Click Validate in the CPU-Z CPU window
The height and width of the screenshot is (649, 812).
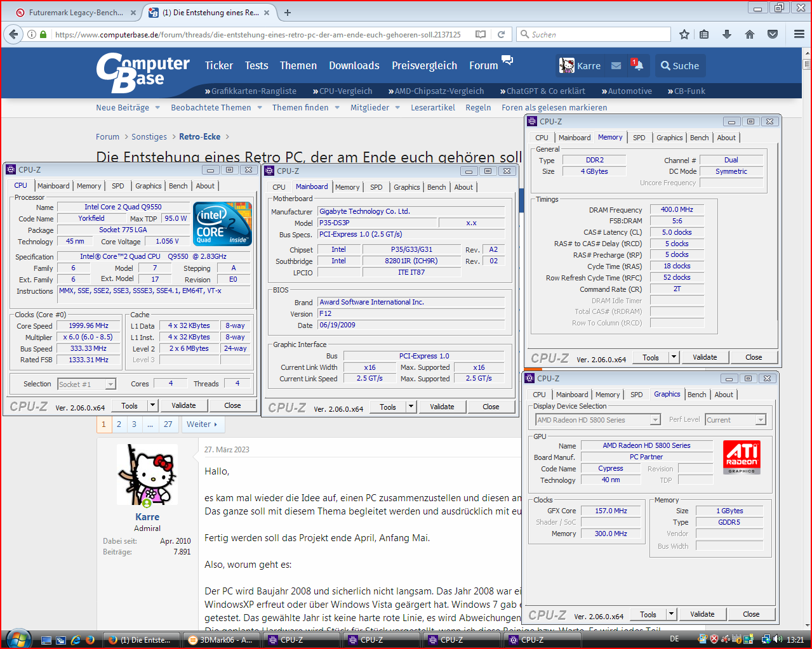(183, 405)
